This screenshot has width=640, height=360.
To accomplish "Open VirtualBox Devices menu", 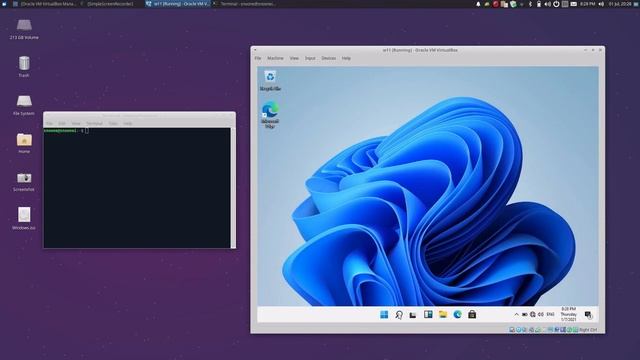I will click(x=329, y=58).
